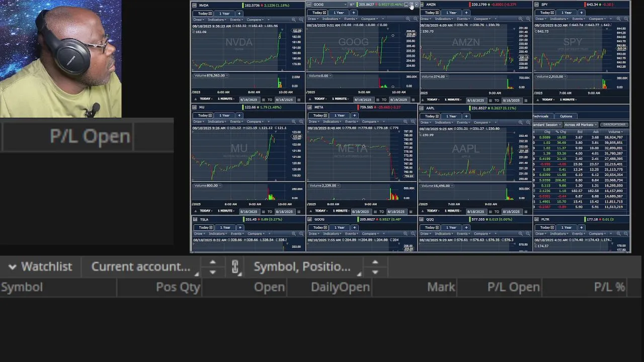Click META end date field
644x362 pixels.
click(x=397, y=211)
